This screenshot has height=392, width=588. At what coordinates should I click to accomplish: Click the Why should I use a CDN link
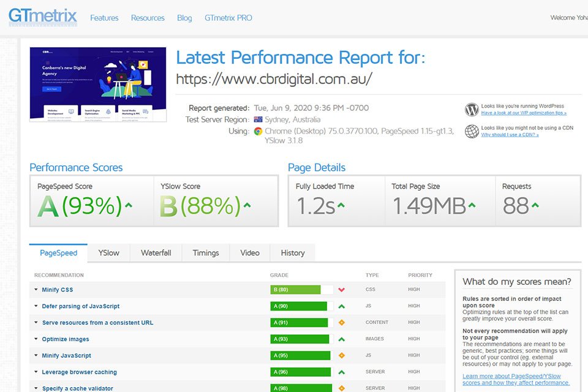(510, 135)
